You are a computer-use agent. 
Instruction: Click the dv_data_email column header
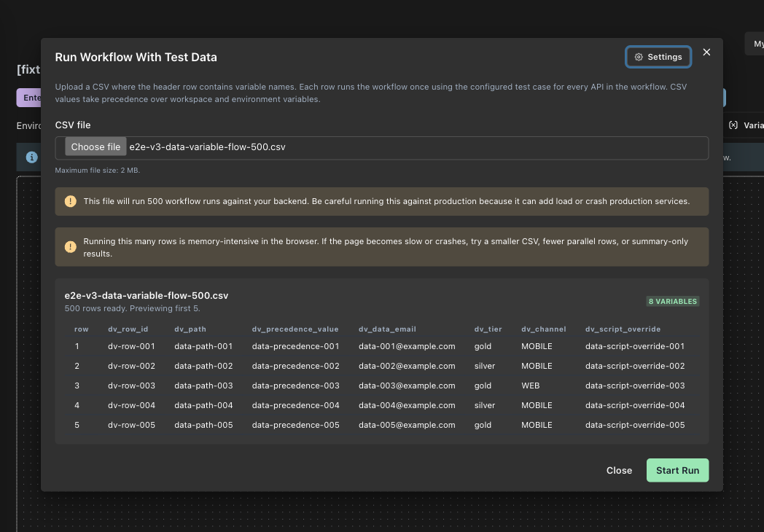click(387, 329)
